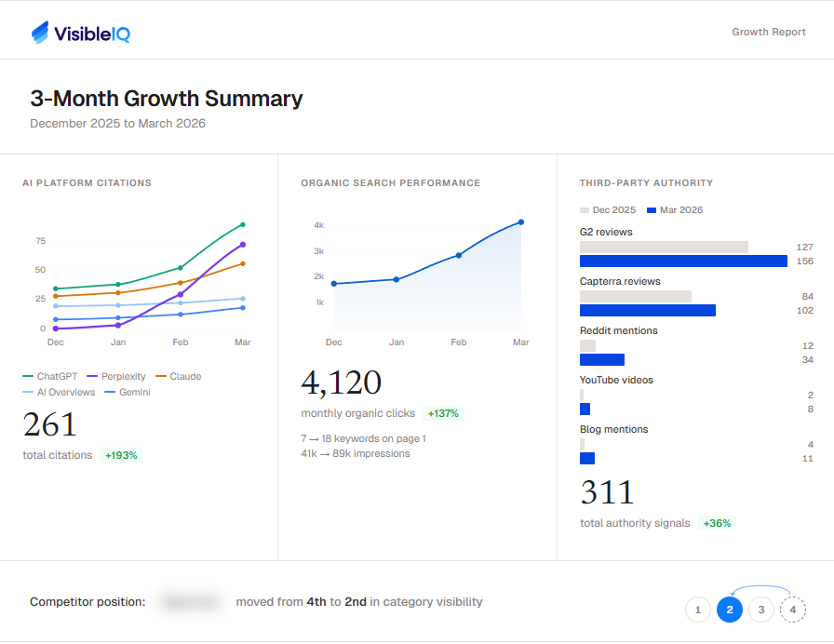
Task: Click organic clicks March data point
Action: [520, 222]
